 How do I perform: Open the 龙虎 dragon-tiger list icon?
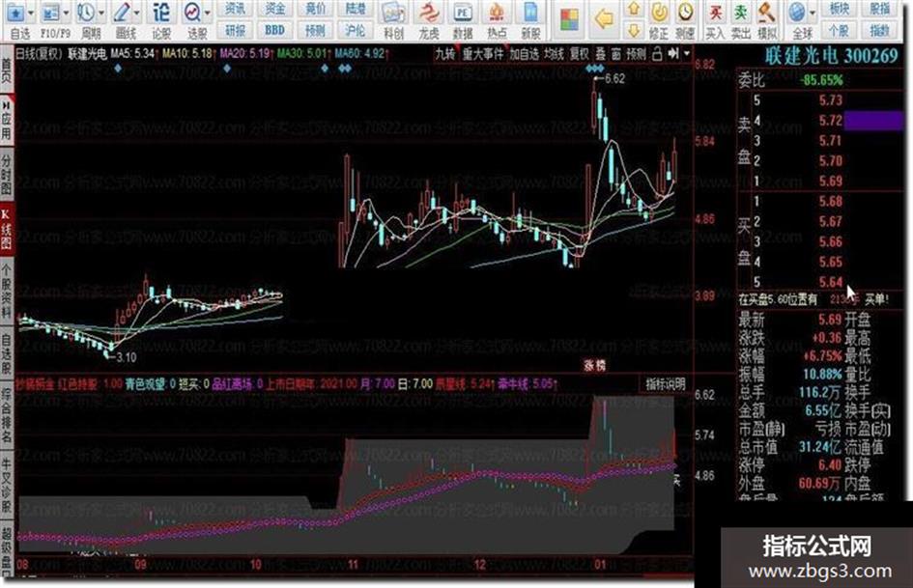click(x=429, y=14)
